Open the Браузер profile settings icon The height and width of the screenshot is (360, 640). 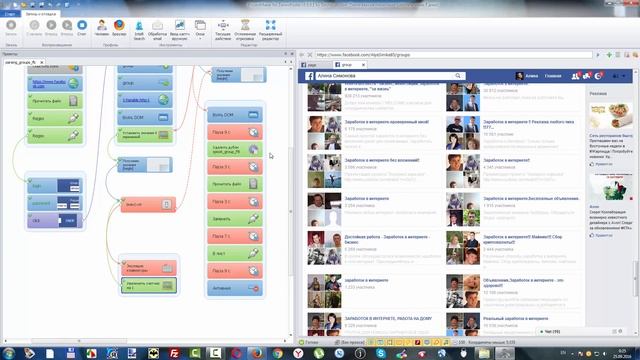point(119,27)
